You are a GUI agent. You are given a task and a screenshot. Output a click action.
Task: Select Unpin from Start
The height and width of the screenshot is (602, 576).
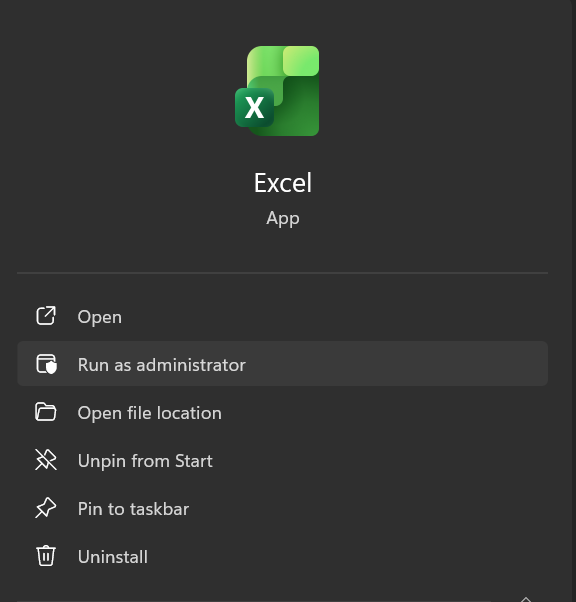pyautogui.click(x=282, y=460)
